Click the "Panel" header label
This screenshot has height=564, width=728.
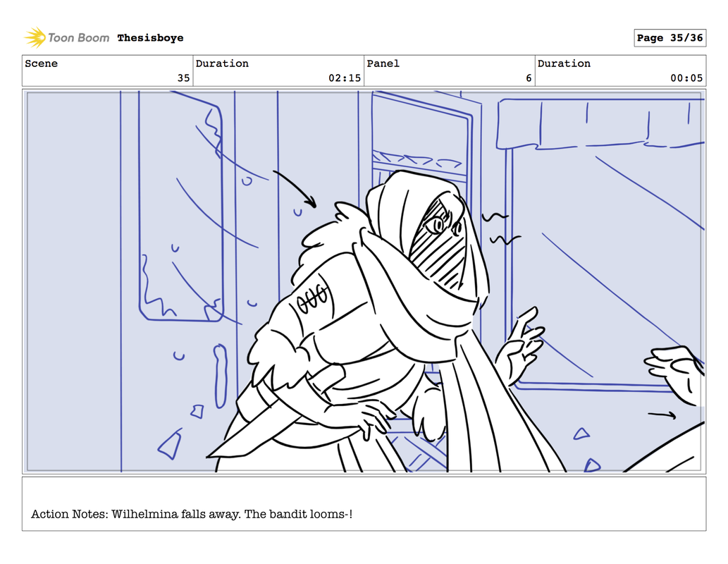383,63
